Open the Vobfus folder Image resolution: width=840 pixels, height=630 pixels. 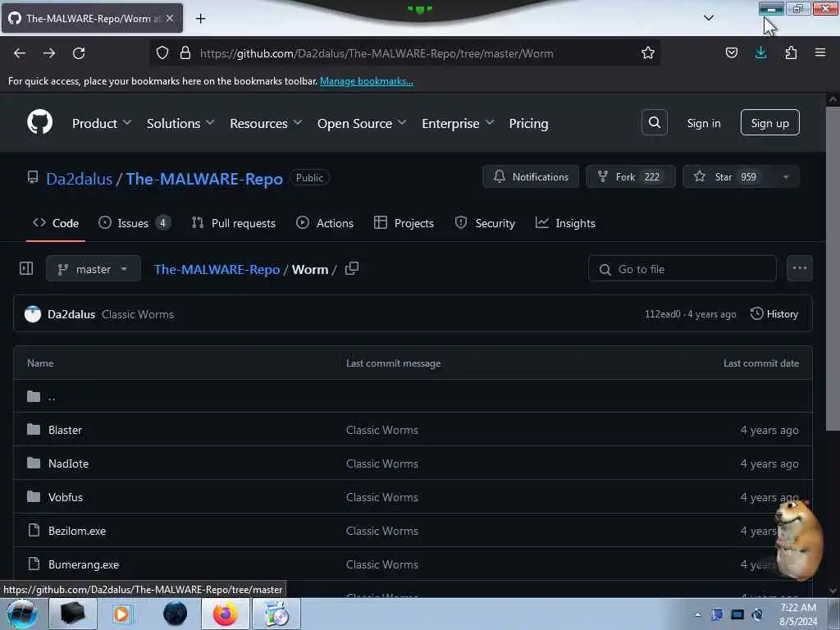[66, 497]
